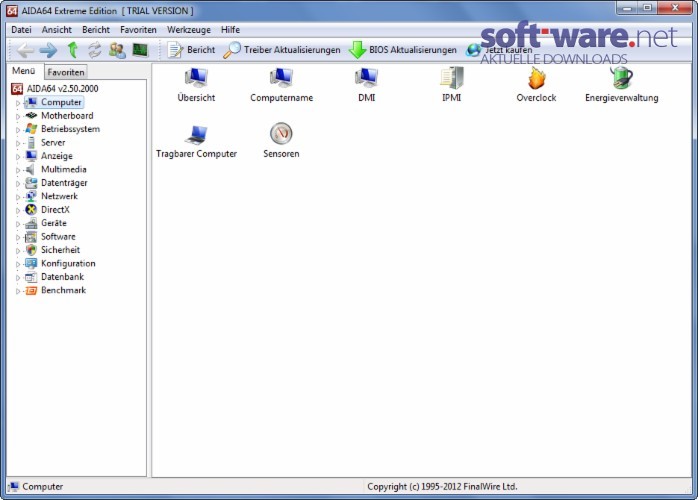Expand the Computer tree node arrow

(18, 103)
